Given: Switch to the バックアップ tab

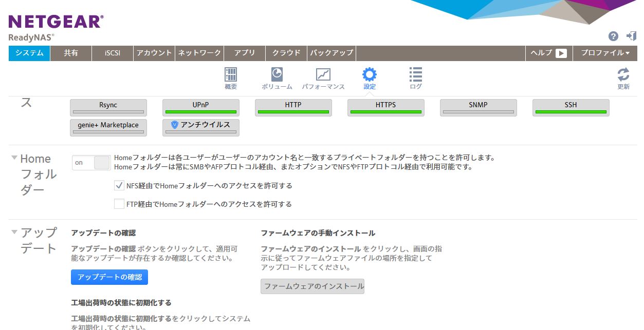Looking at the screenshot, I should (x=332, y=53).
